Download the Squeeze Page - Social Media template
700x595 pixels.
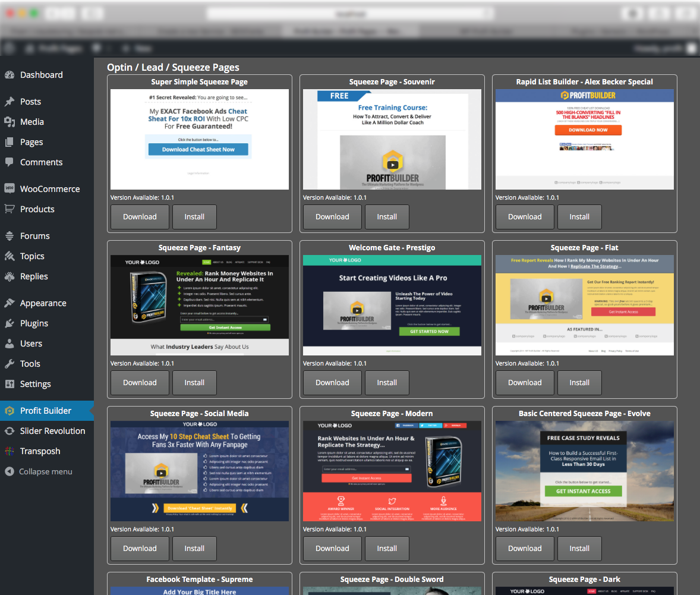pyautogui.click(x=140, y=549)
